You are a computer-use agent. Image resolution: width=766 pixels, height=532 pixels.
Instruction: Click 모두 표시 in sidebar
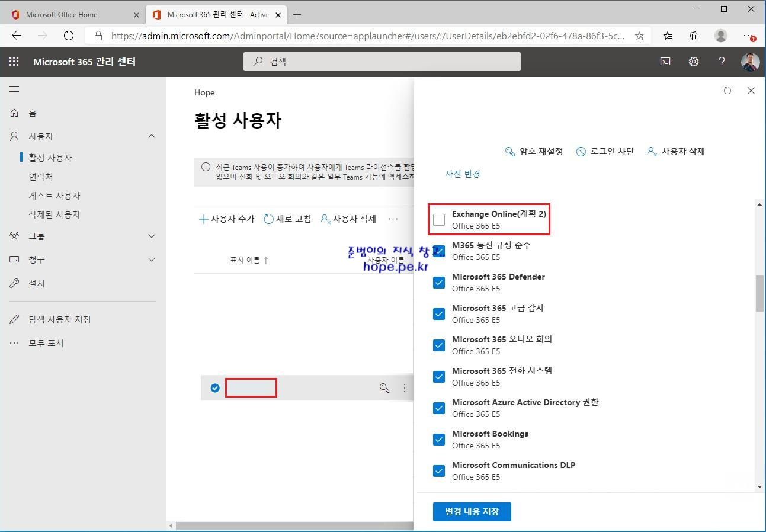click(37, 343)
